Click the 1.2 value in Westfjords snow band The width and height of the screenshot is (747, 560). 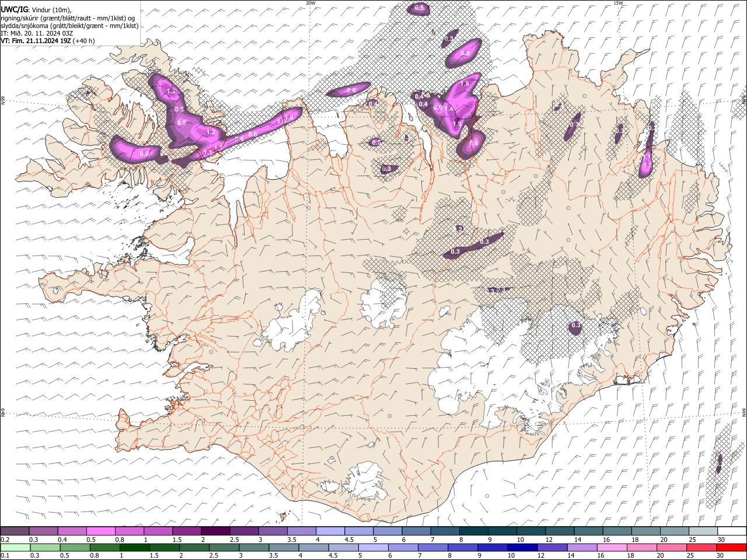click(211, 132)
